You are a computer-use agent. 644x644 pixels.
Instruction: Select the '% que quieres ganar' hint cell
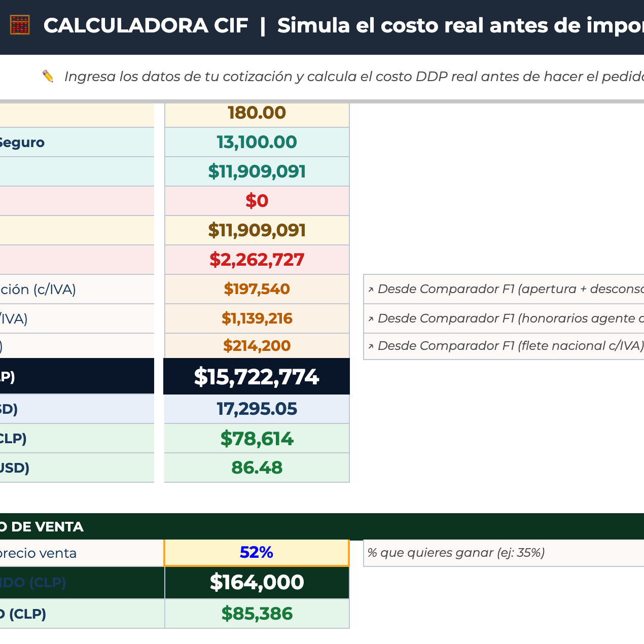504,553
